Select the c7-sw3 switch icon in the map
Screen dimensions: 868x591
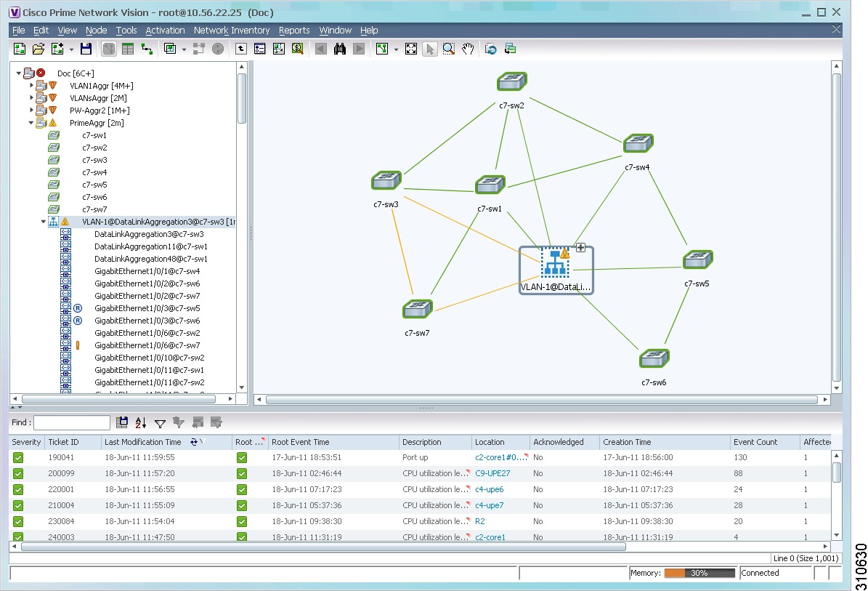pyautogui.click(x=386, y=180)
